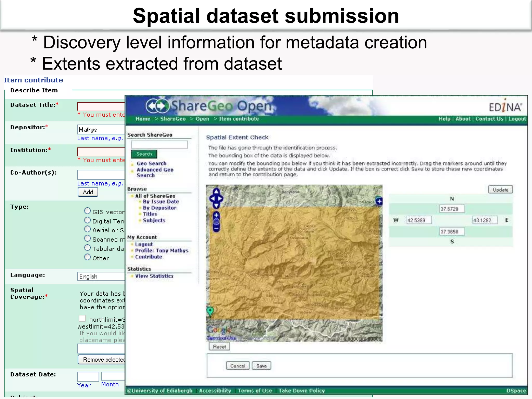This screenshot has width=532, height=399.
Task: Zoom out on the map with minus
Action: click(216, 228)
